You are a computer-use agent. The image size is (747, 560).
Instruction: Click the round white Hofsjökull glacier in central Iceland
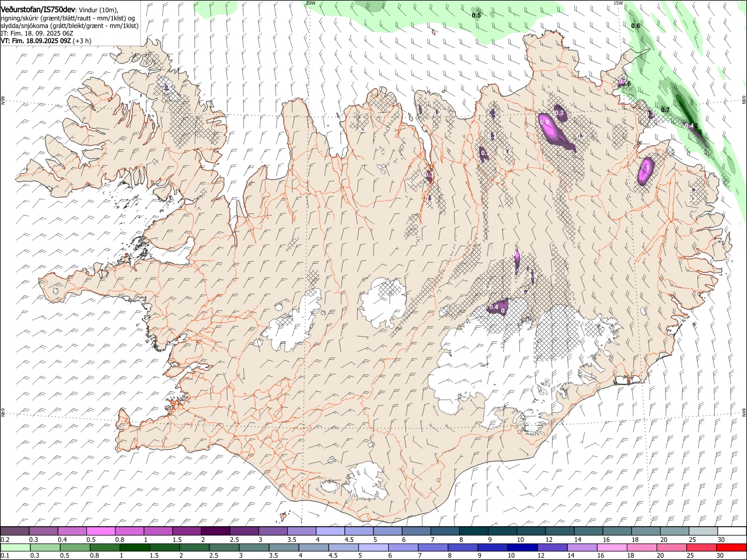[383, 303]
